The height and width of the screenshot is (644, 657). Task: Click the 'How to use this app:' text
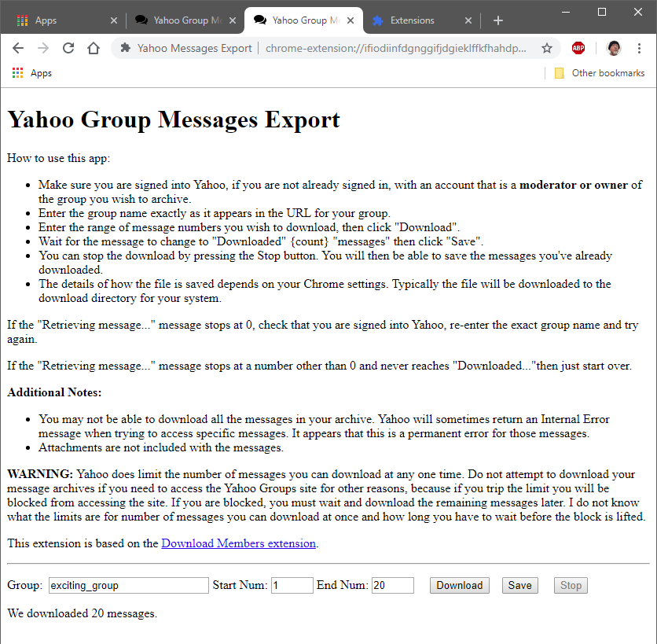(x=59, y=159)
